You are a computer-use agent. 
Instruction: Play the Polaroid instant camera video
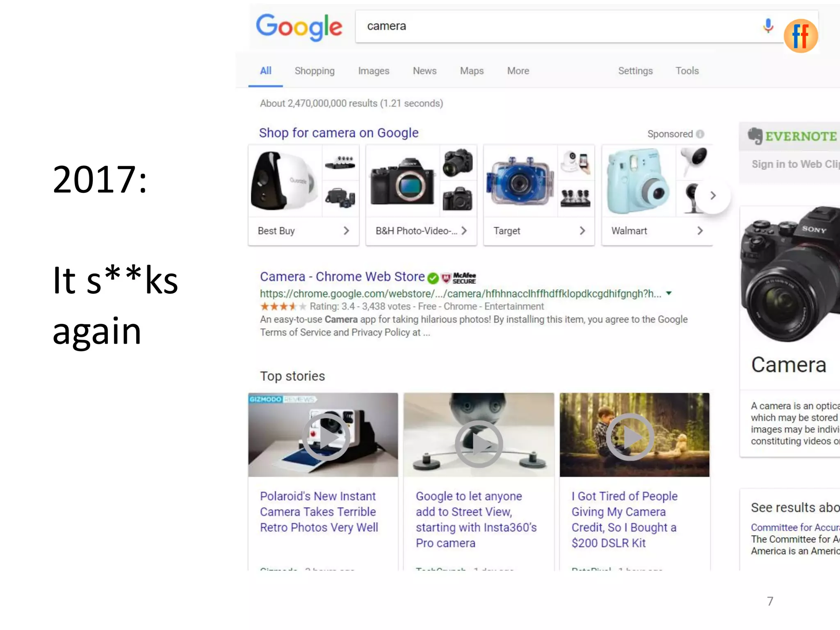pyautogui.click(x=326, y=437)
